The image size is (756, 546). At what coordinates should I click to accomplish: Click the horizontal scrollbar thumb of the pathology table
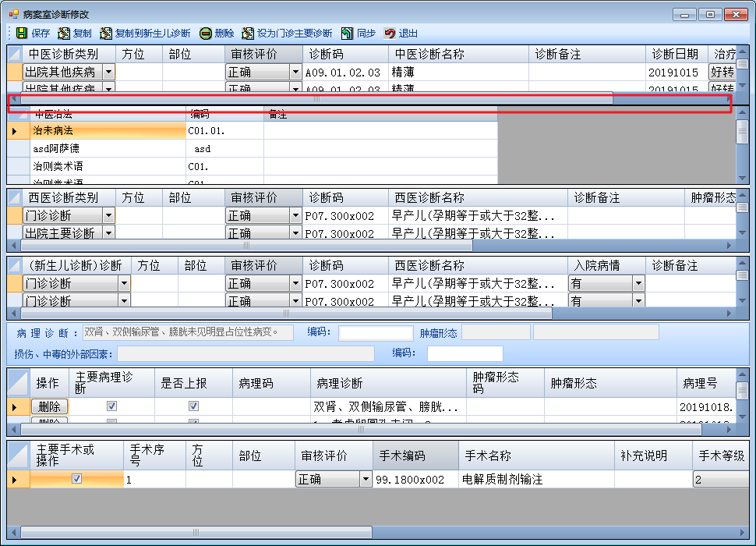pyautogui.click(x=362, y=429)
